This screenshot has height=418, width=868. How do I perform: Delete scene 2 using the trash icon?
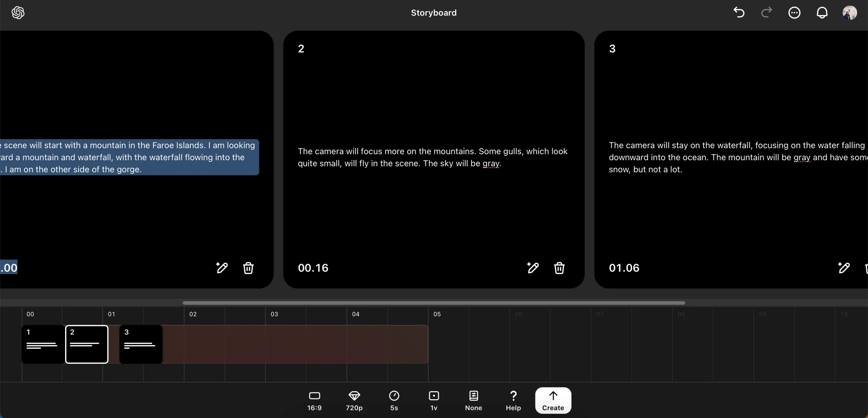click(x=559, y=268)
